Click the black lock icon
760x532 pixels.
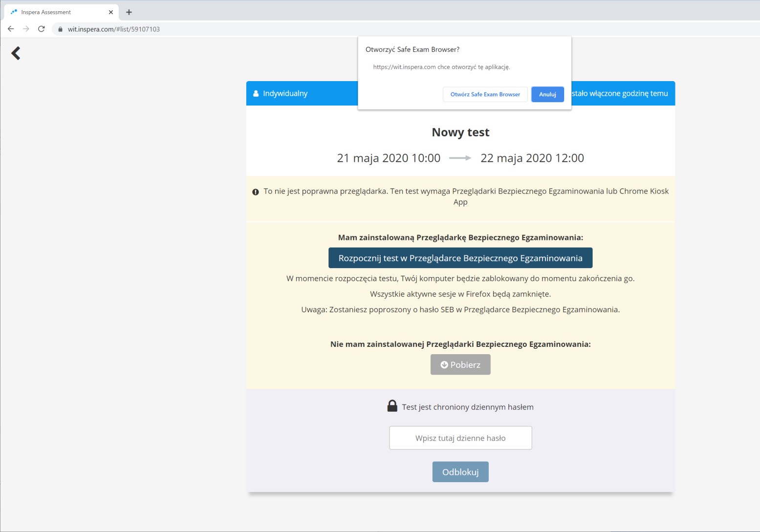pyautogui.click(x=392, y=406)
